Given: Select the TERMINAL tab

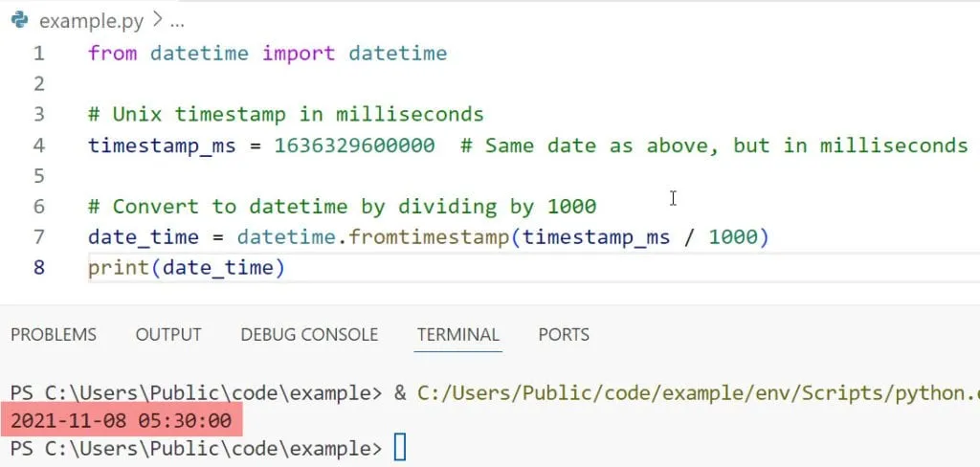Looking at the screenshot, I should pos(458,334).
